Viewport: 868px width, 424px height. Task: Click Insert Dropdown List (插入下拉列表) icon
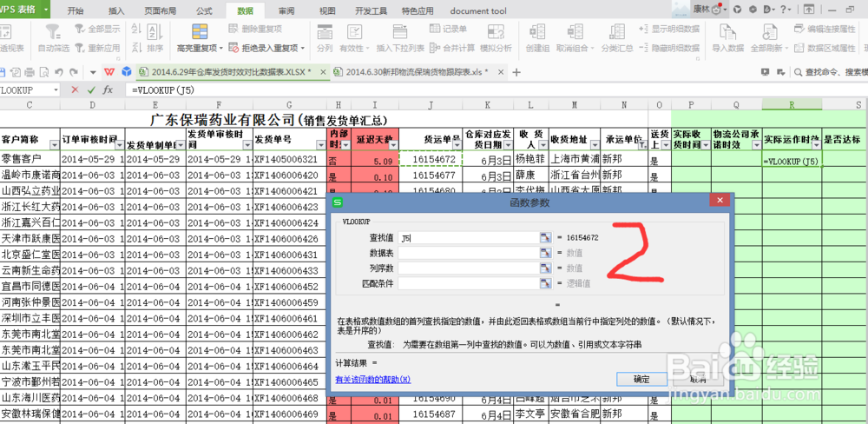coord(399,32)
